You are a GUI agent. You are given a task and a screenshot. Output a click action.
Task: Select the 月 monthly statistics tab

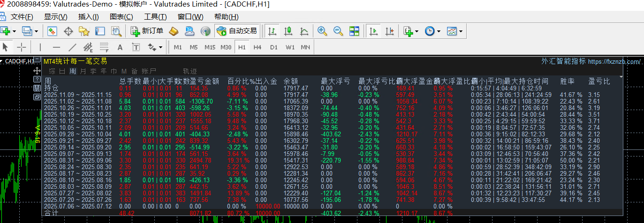pos(83,71)
